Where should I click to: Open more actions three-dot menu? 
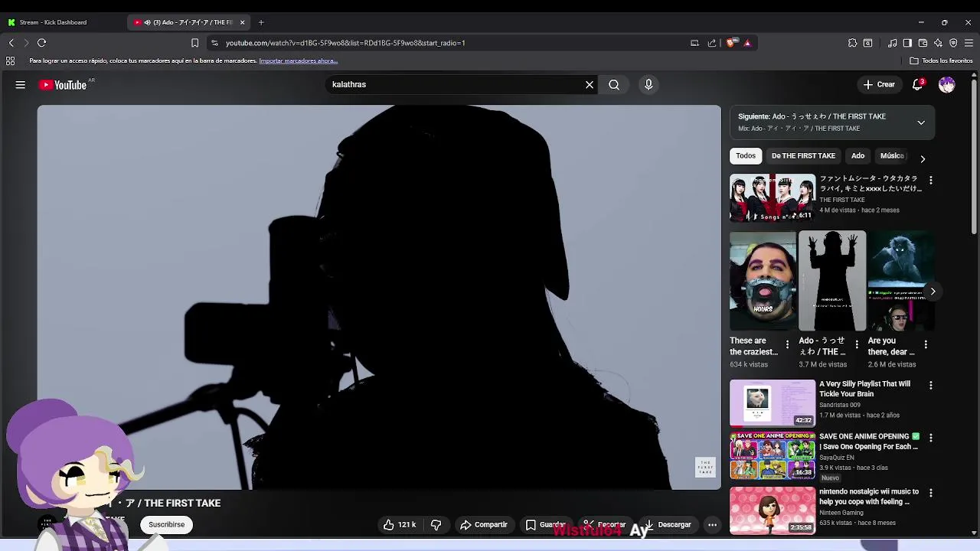coord(712,525)
